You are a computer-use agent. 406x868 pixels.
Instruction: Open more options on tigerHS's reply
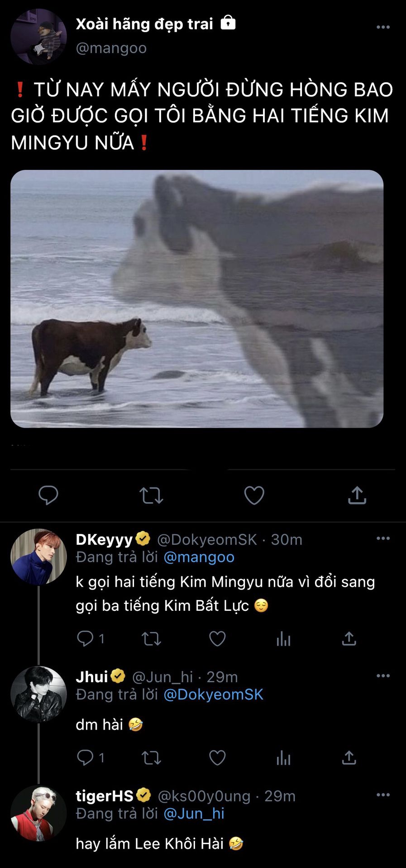[x=383, y=795]
